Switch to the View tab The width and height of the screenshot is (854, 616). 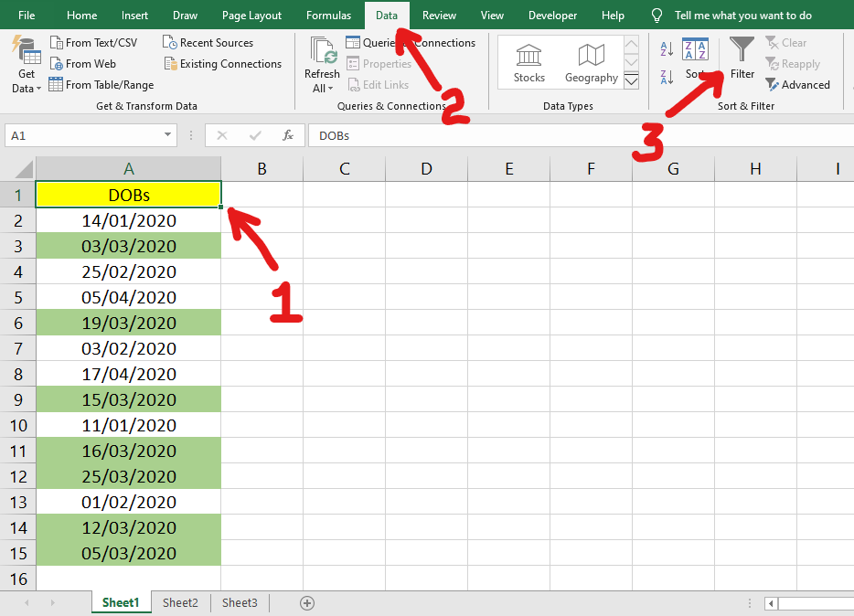(x=492, y=16)
